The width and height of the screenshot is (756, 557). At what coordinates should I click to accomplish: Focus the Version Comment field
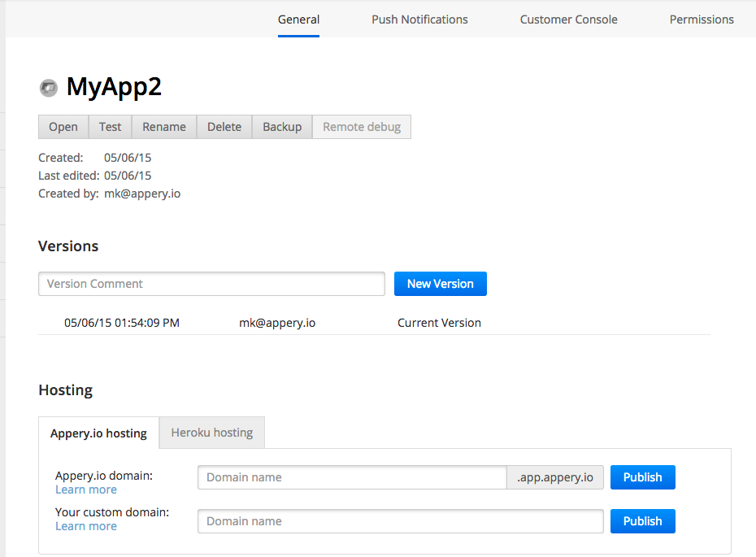tap(211, 284)
